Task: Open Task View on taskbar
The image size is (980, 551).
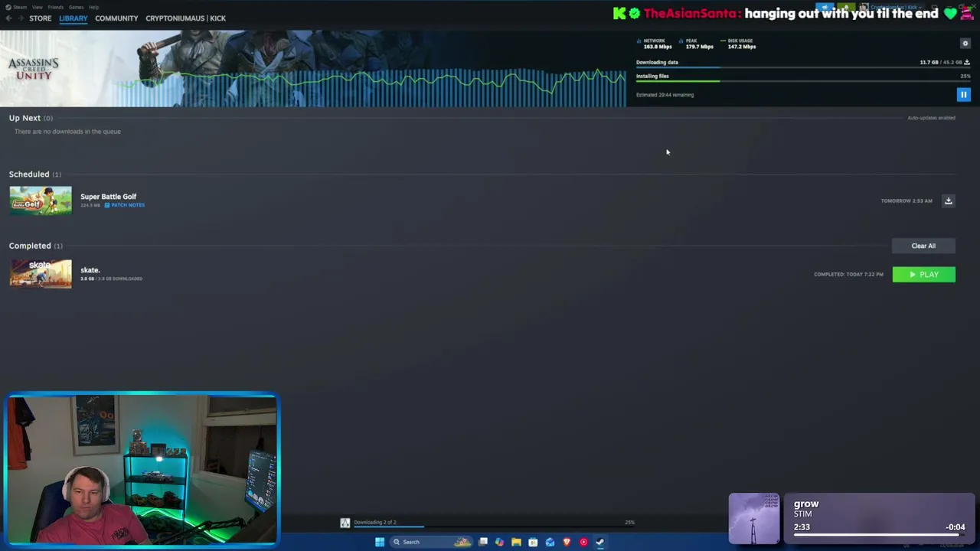Action: click(483, 542)
